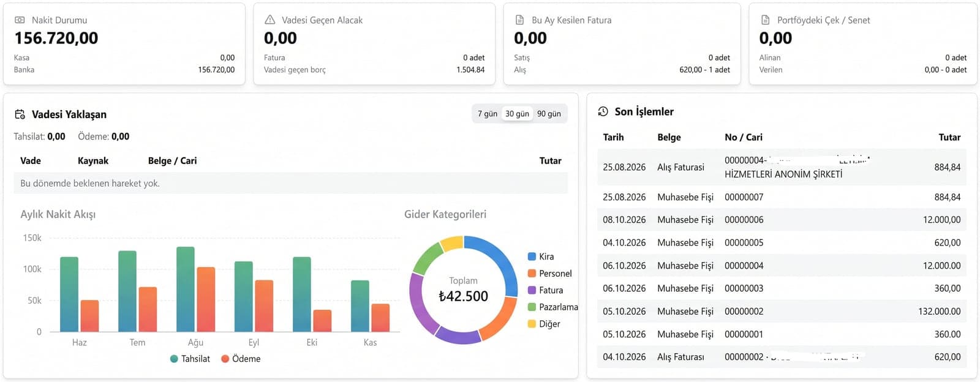
Task: Click the Portföydeki Çek / Senet document icon
Action: click(x=765, y=20)
